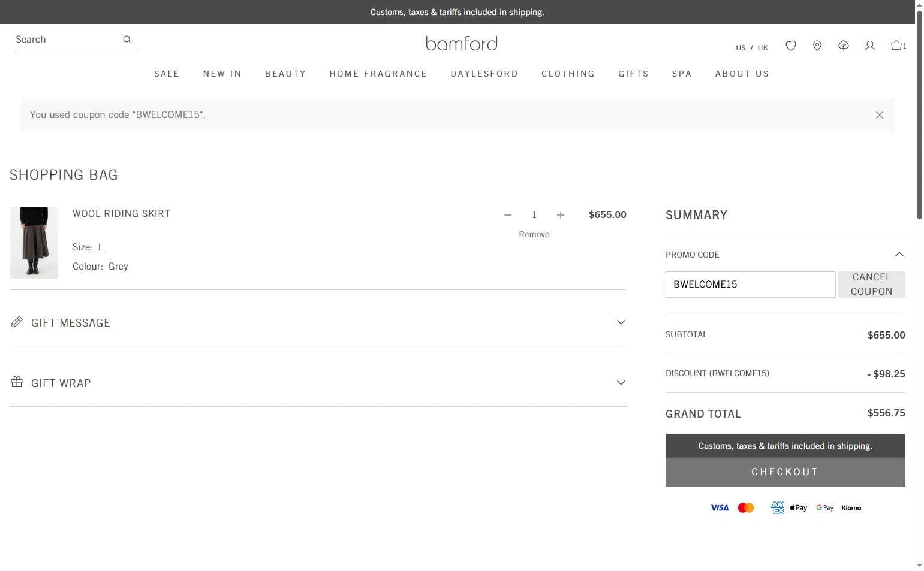Switch region to UK
This screenshot has height=571, width=924.
763,48
